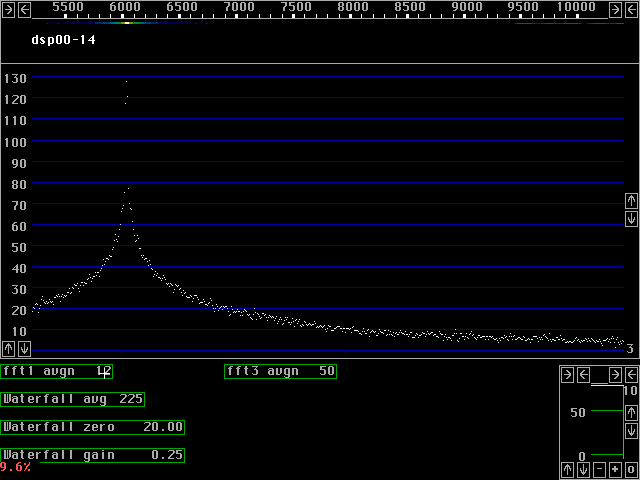Image resolution: width=640 pixels, height=480 pixels.
Task: Click the highest peak point near 128 dB
Action: [x=127, y=82]
